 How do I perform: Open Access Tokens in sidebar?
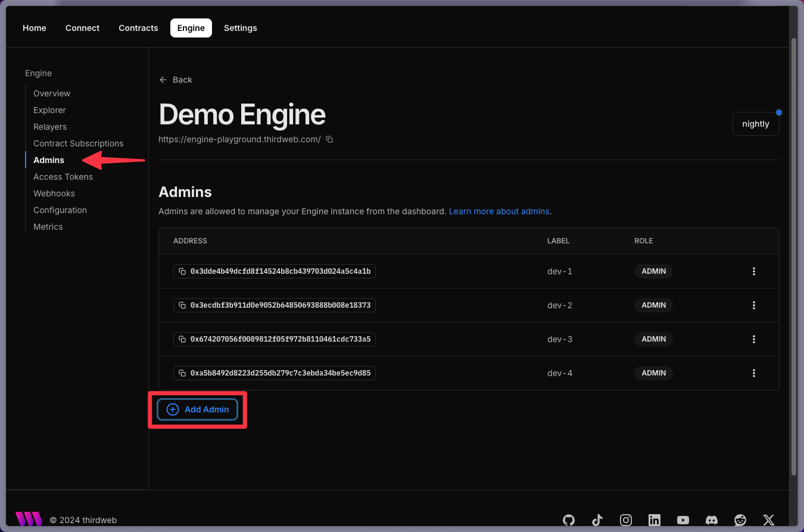pos(63,177)
